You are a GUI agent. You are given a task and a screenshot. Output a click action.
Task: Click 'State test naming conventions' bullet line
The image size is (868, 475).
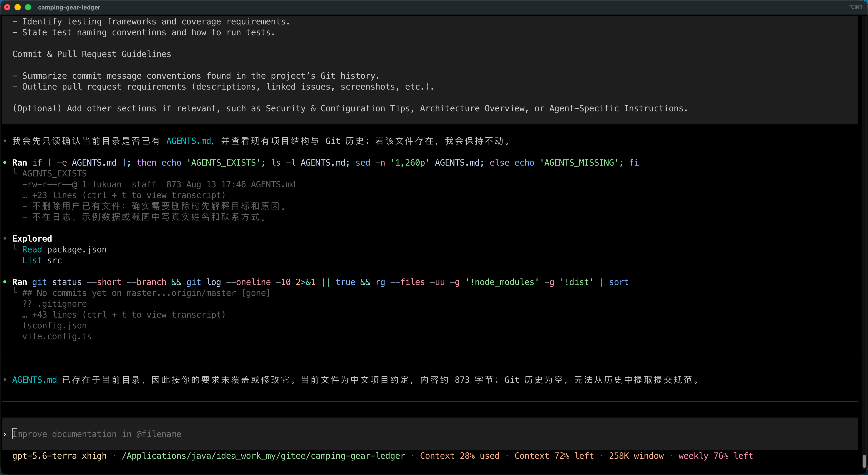[x=144, y=32]
